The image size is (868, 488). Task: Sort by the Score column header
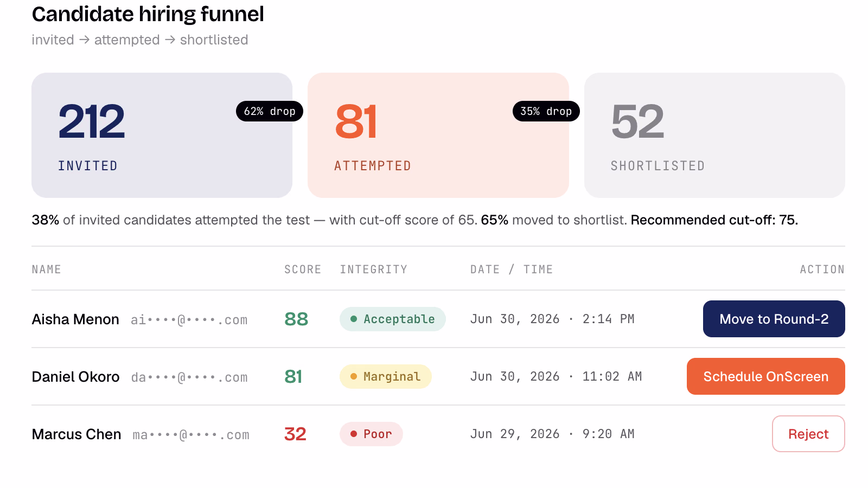click(303, 269)
